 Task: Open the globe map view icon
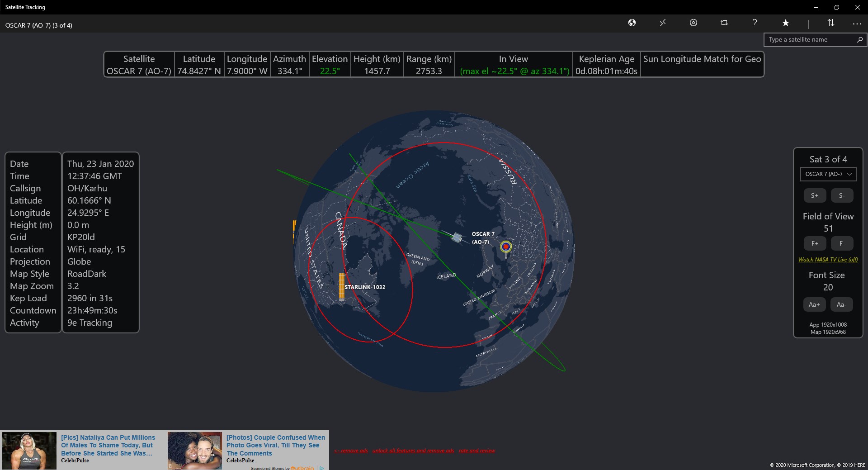click(x=632, y=23)
